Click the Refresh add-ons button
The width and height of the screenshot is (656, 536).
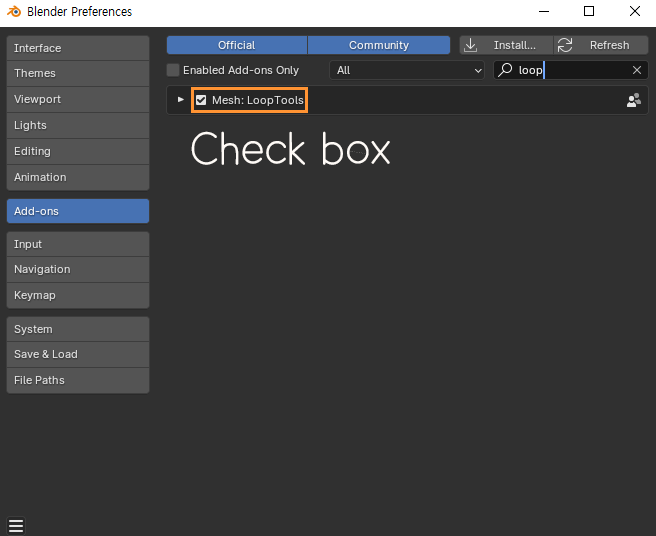(601, 45)
